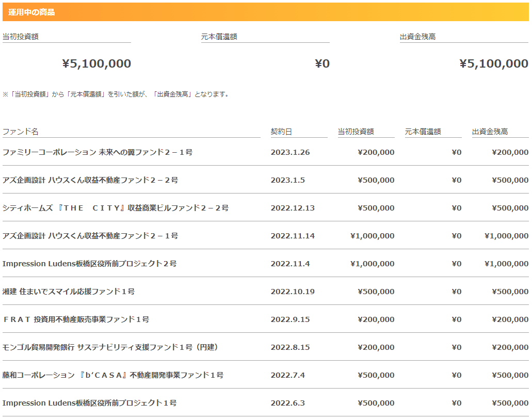This screenshot has width=532, height=419.
Task: Click contract date 2022.8.15
Action: coord(290,347)
